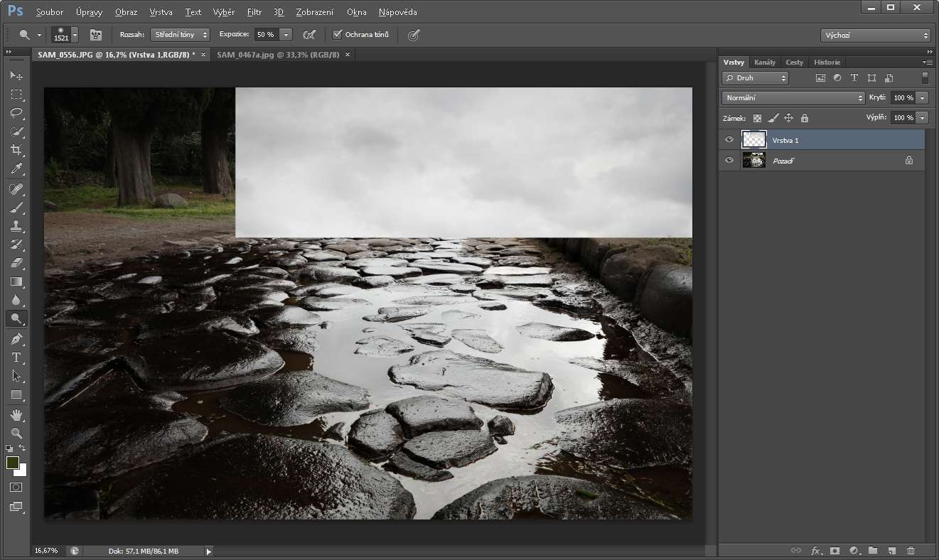This screenshot has height=560, width=939.
Task: Click the delete layer trash icon
Action: click(x=911, y=550)
